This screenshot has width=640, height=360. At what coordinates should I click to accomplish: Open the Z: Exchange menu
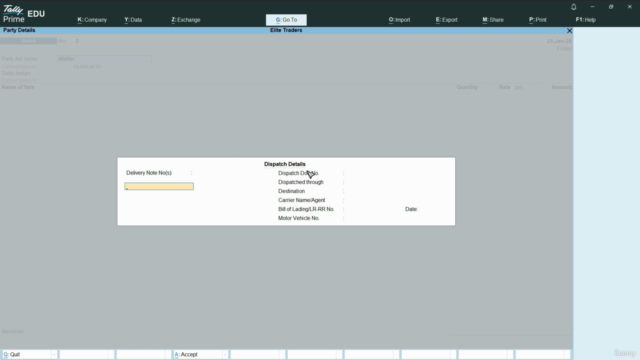(186, 20)
